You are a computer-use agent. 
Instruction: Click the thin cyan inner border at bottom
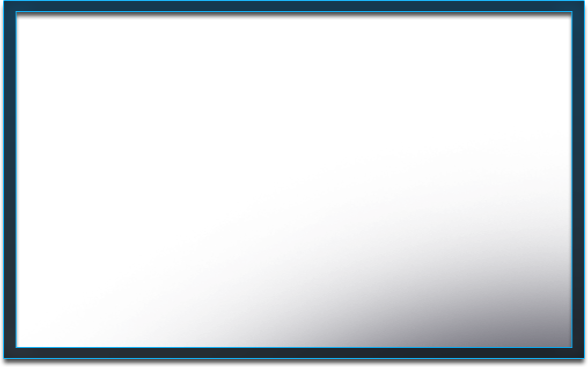pyautogui.click(x=294, y=348)
